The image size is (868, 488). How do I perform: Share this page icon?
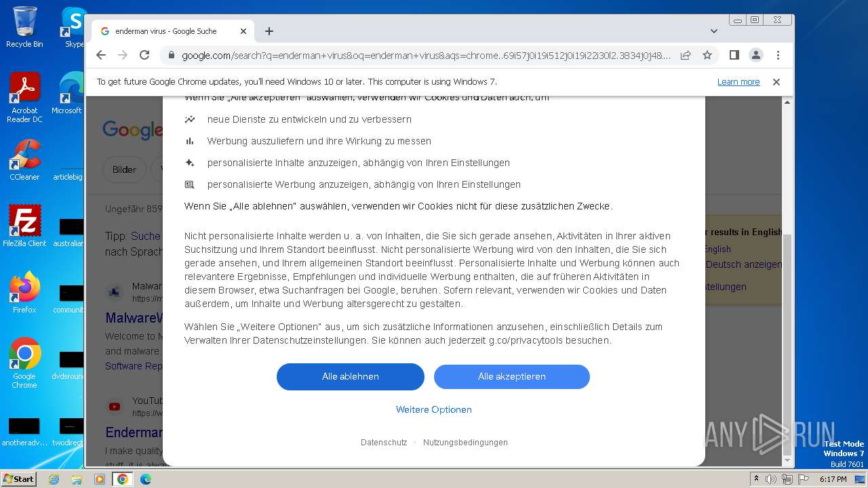click(686, 55)
